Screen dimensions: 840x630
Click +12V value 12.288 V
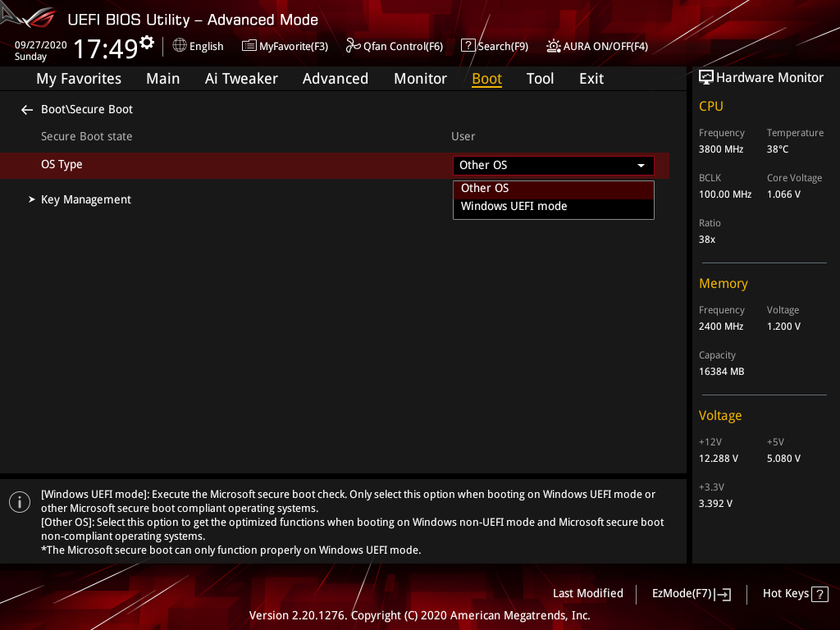[718, 459]
